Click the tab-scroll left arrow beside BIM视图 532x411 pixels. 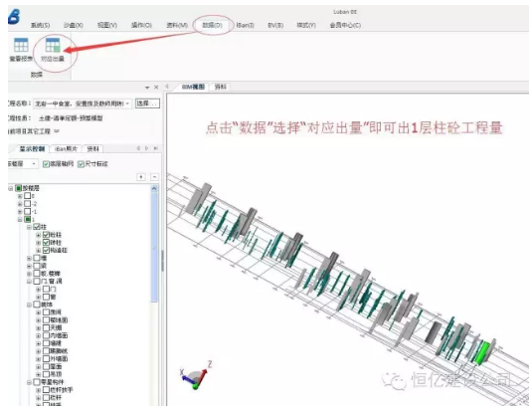167,87
